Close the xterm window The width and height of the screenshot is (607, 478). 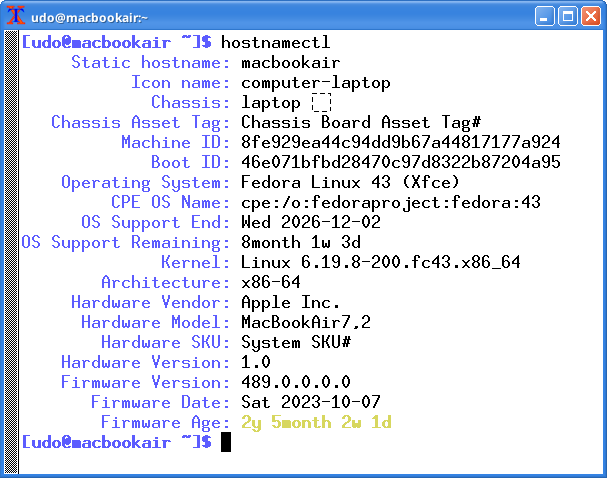[x=591, y=16]
